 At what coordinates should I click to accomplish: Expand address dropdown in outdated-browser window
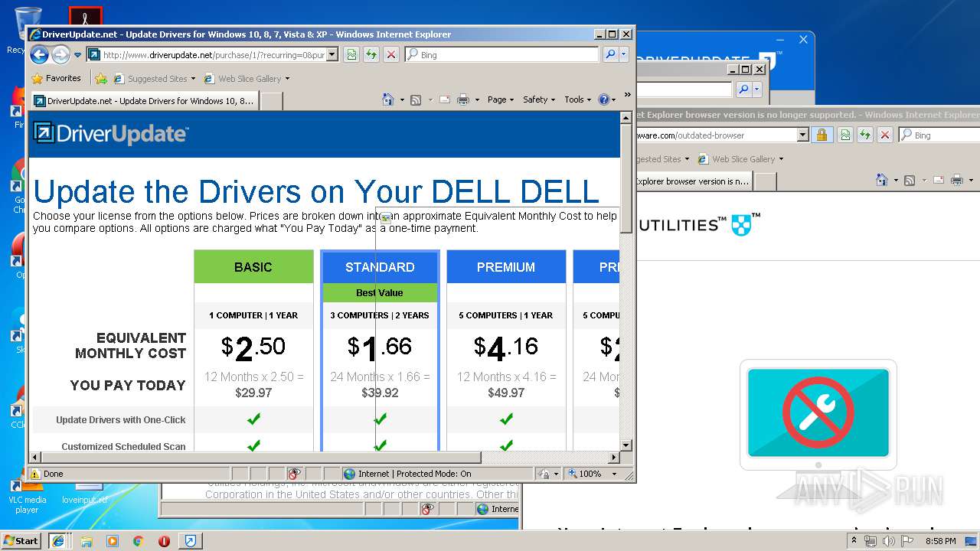click(x=802, y=135)
